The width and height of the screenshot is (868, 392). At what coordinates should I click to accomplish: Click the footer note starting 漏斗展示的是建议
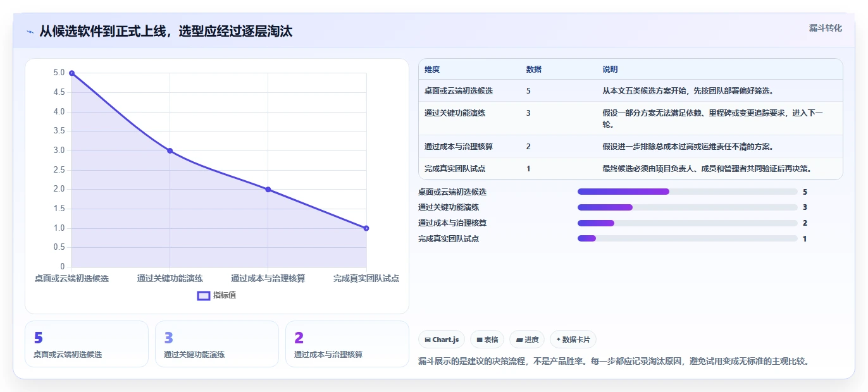pos(614,362)
